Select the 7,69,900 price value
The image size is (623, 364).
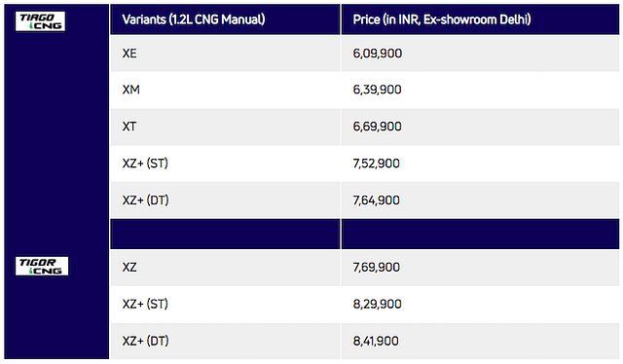pos(376,268)
